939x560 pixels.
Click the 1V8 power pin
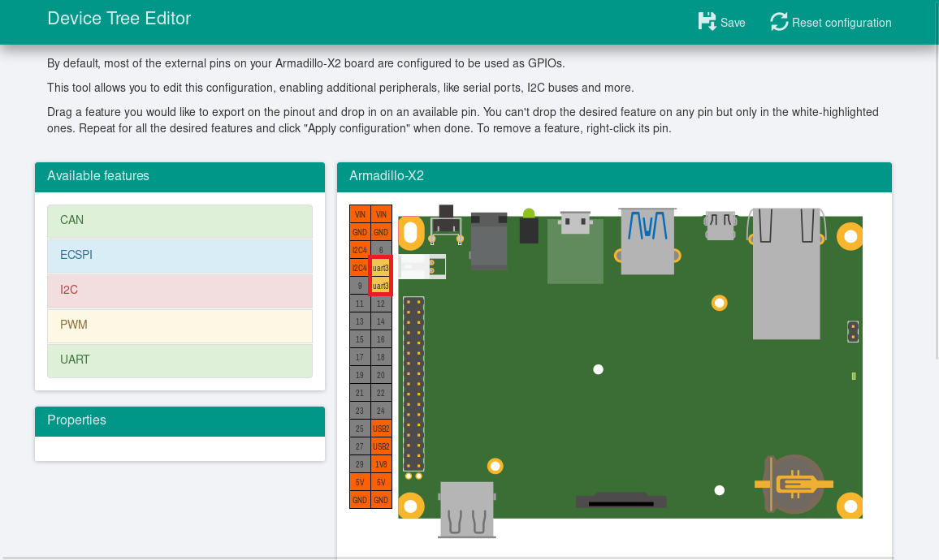[381, 464]
